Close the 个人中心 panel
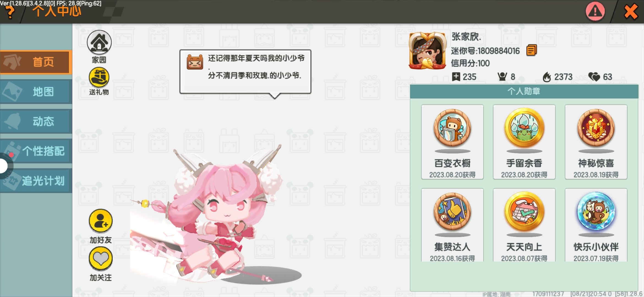 coord(631,12)
